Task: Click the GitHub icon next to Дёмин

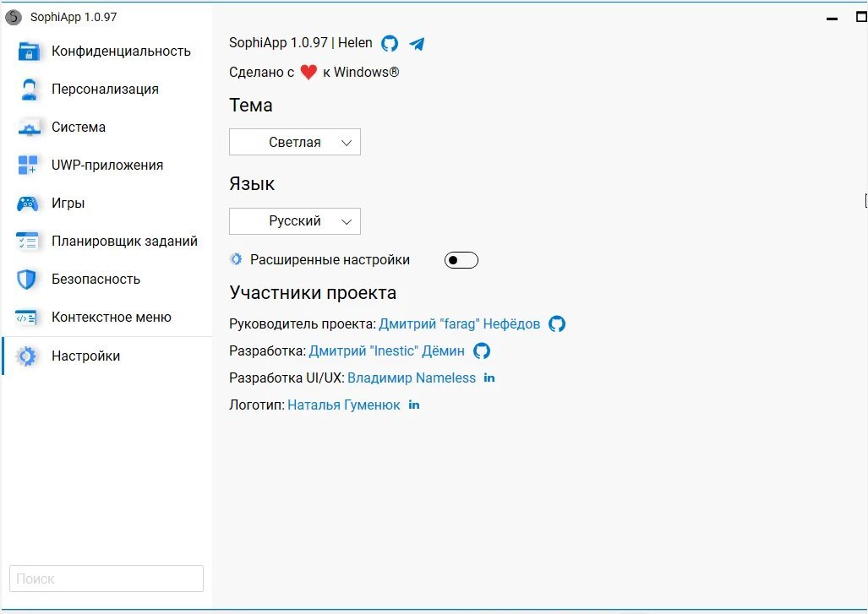Action: tap(482, 350)
